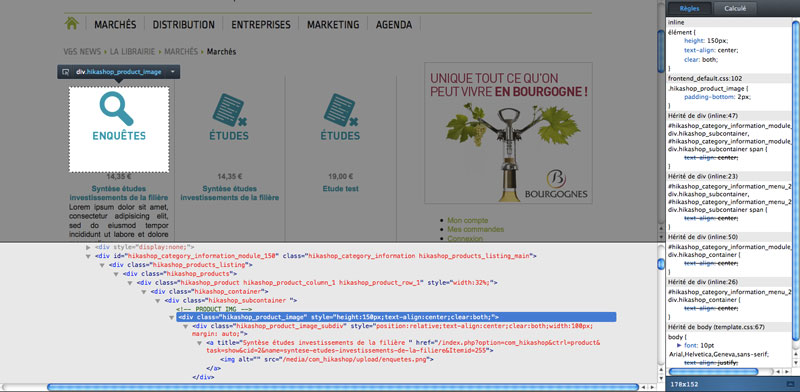Open the Syntèse études link in the middle column

(x=230, y=193)
